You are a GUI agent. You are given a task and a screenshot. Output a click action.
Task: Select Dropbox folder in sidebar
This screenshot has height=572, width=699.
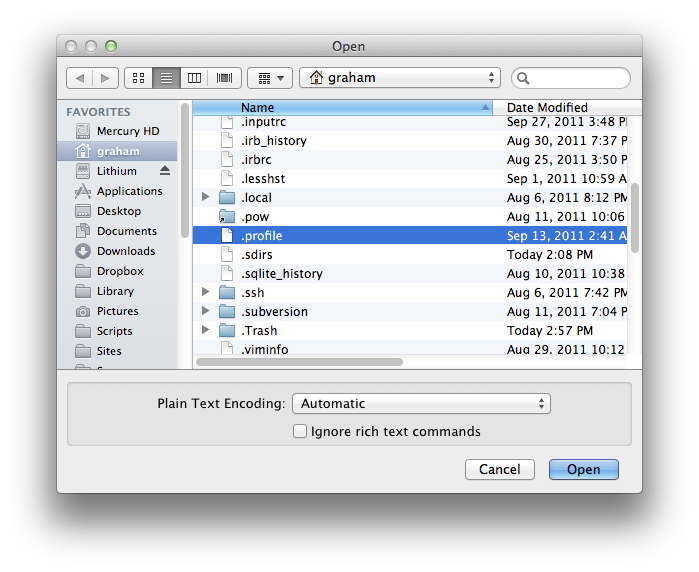[x=119, y=271]
